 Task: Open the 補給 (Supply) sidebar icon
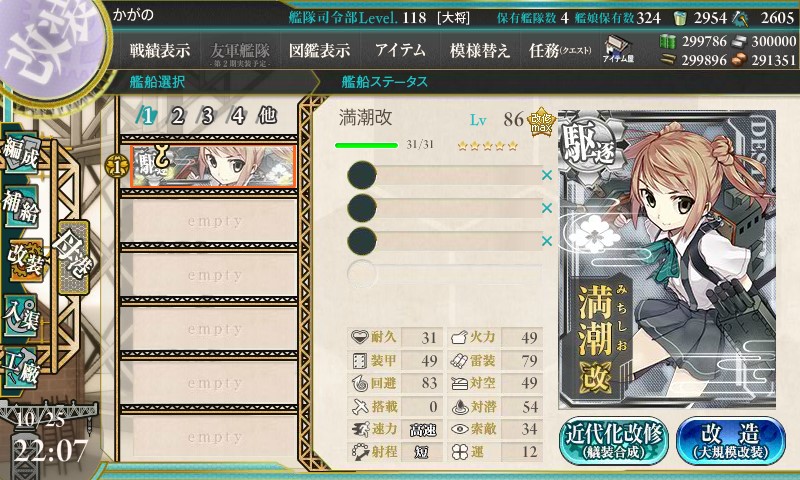21,207
